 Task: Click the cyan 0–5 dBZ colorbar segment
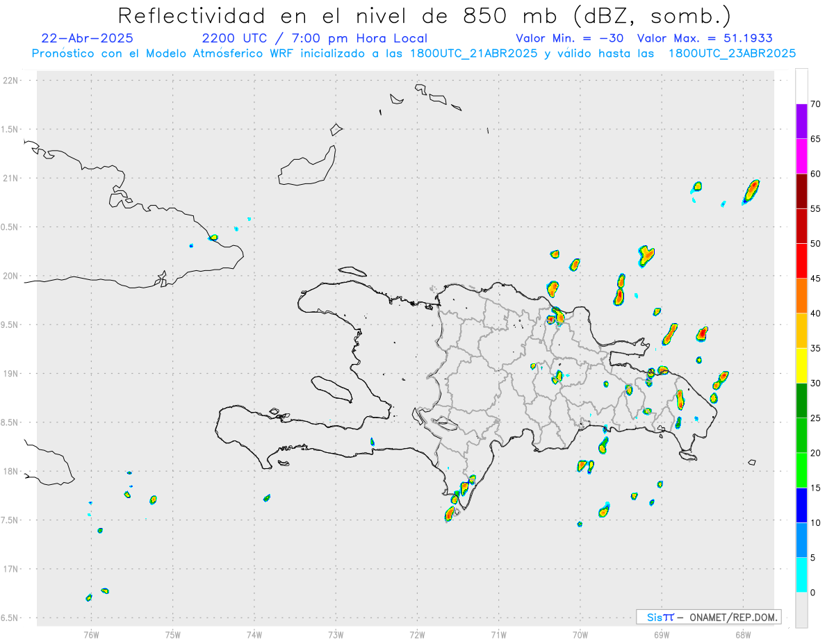[x=801, y=575]
